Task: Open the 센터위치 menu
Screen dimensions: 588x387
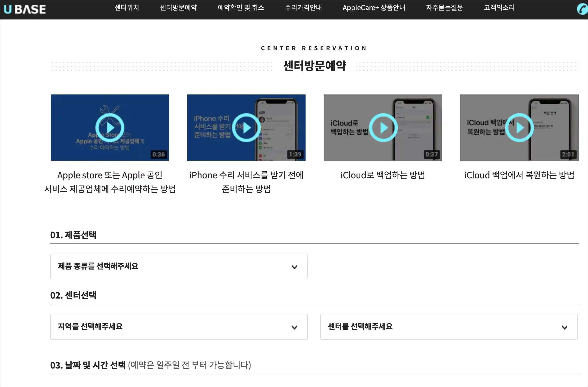Action: [127, 8]
